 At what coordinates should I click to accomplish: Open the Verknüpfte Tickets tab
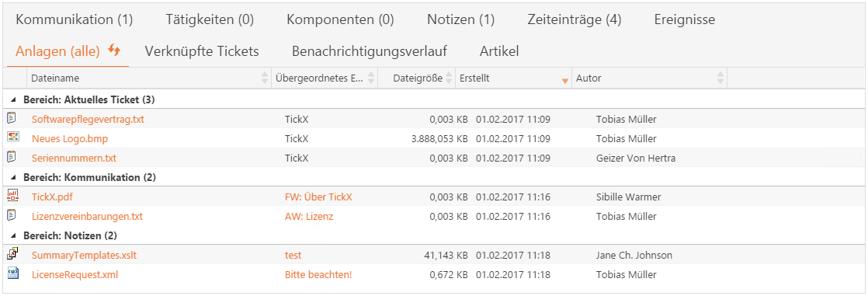pos(202,51)
